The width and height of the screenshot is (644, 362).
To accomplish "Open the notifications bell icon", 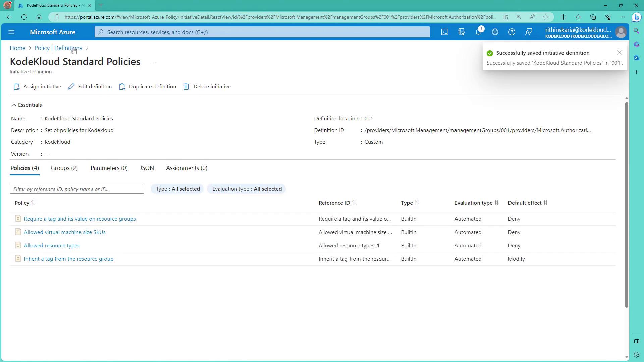I will [478, 32].
